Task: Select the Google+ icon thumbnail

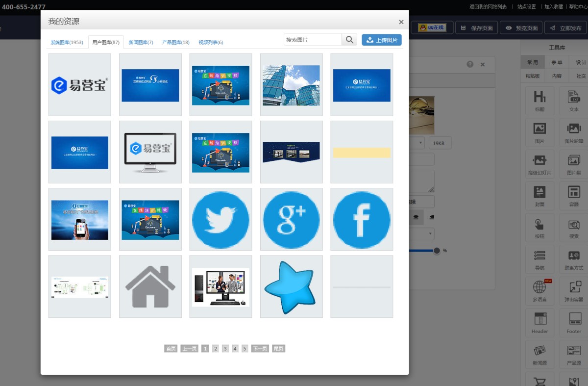Action: pos(291,219)
